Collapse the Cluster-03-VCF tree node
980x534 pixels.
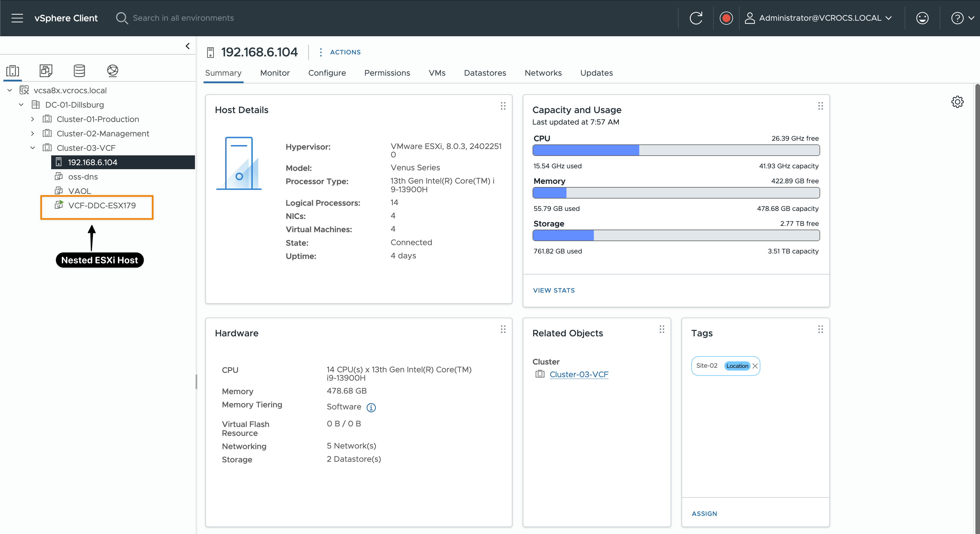click(x=33, y=148)
